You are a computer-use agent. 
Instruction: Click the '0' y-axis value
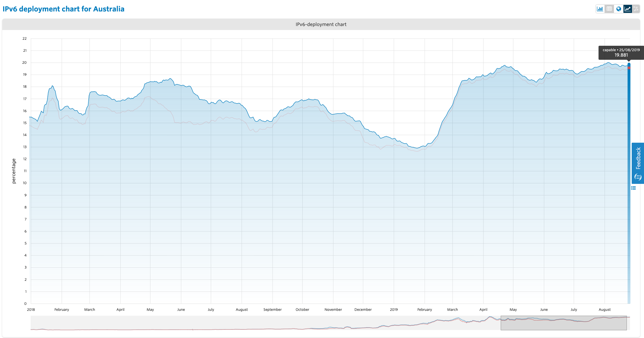coord(25,304)
